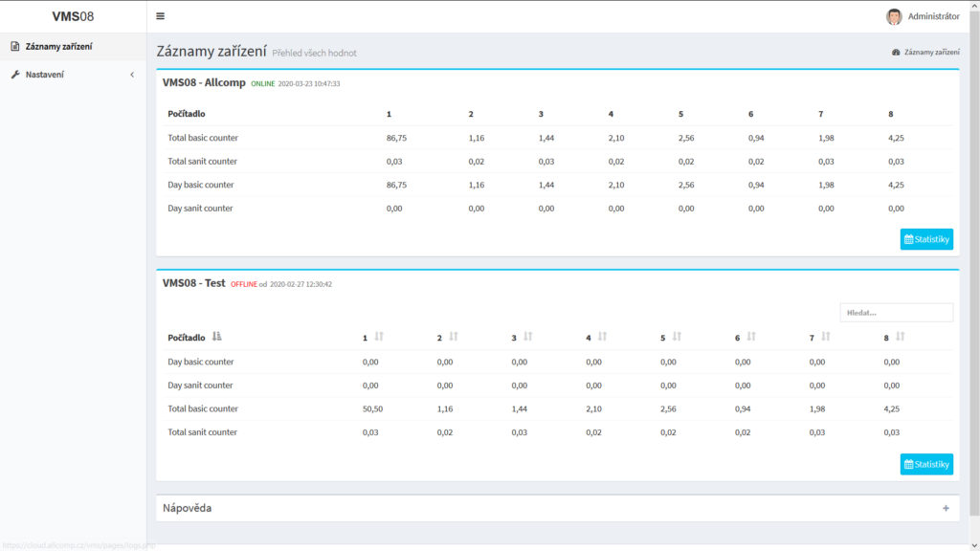The width and height of the screenshot is (980, 551).
Task: Open Záznamy zařízení in the sidebar
Action: coord(58,46)
